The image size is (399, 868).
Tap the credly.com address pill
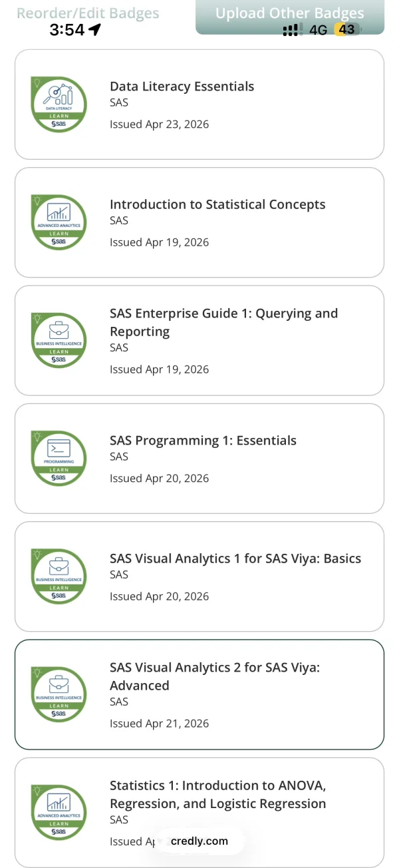click(x=199, y=841)
